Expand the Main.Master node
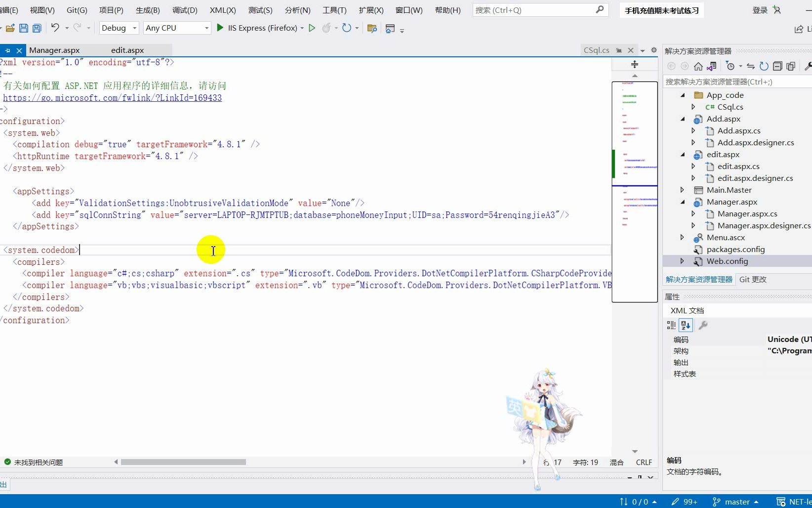812x508 pixels. 683,190
